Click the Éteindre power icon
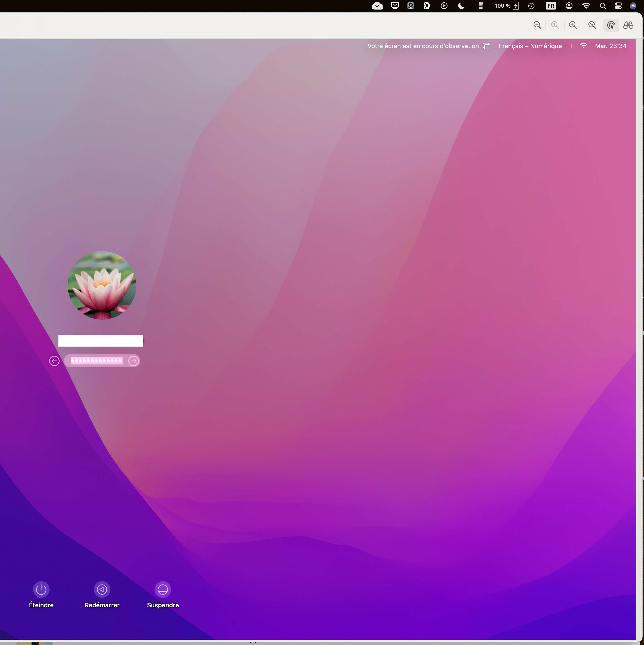 tap(41, 589)
